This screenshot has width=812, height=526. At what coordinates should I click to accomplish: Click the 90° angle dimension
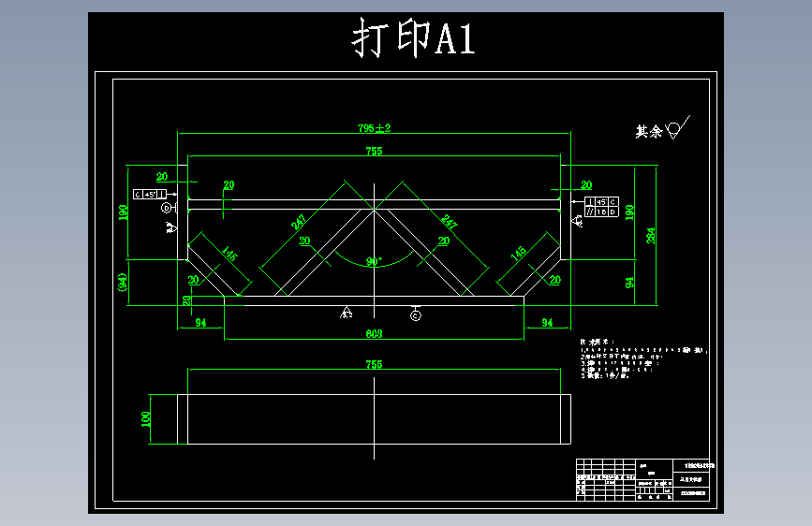click(374, 261)
